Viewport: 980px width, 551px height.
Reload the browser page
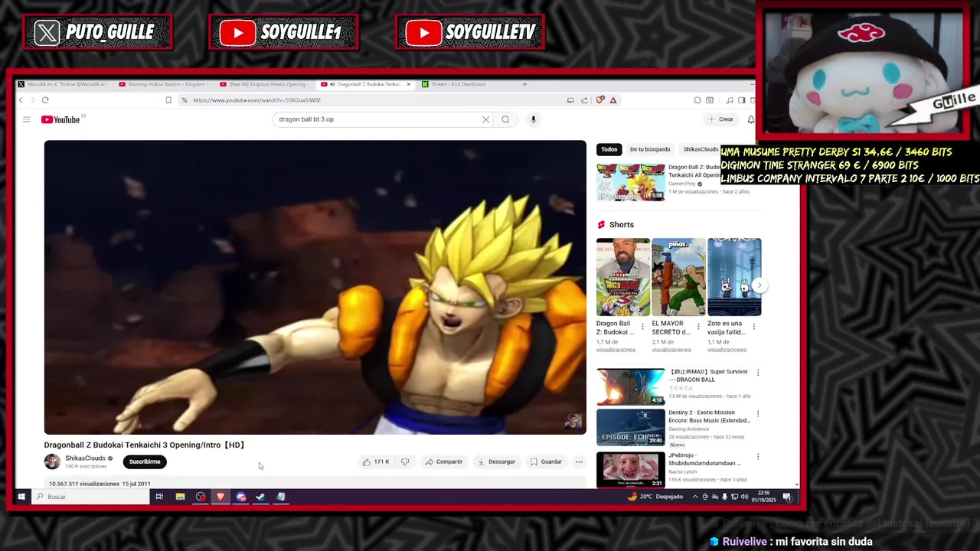[45, 100]
